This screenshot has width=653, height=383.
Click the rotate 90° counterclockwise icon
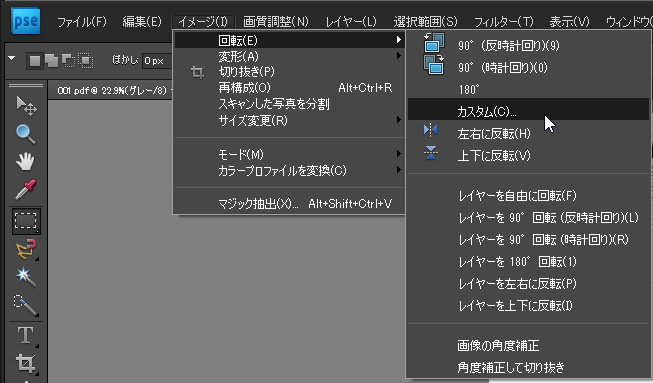pos(434,42)
